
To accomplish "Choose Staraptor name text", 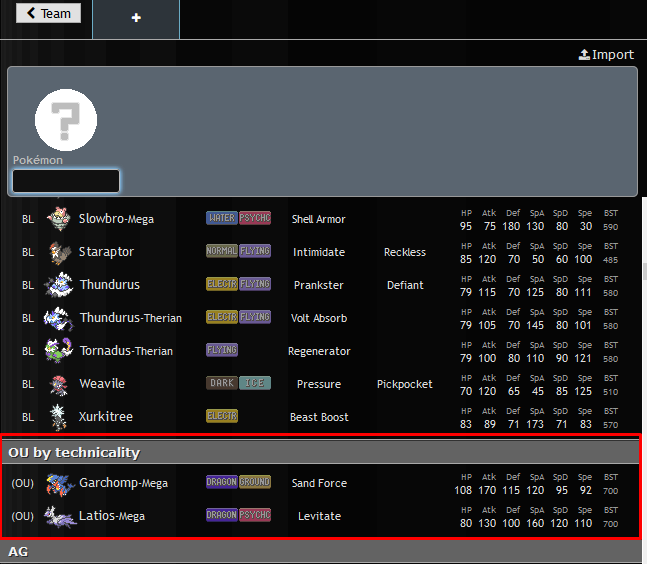I will click(106, 252).
